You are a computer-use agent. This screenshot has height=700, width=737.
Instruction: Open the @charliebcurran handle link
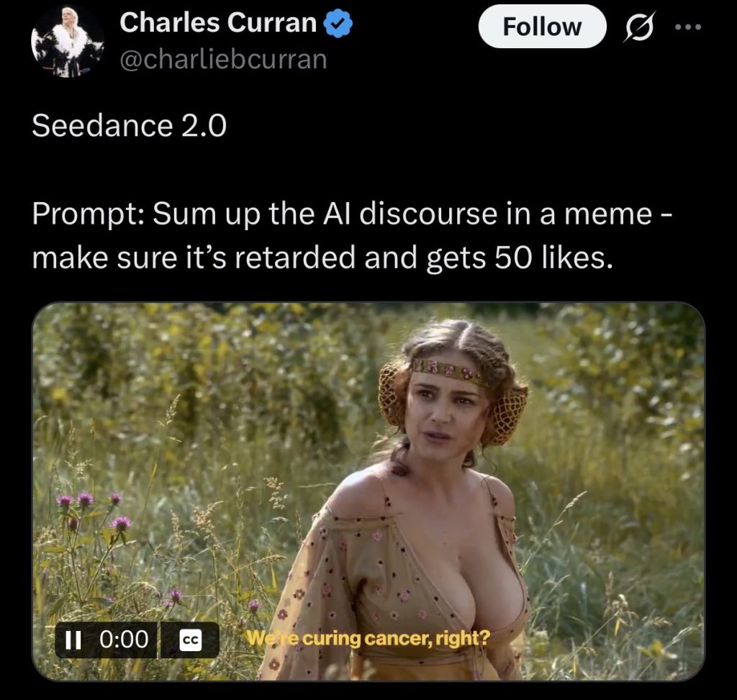(x=223, y=60)
